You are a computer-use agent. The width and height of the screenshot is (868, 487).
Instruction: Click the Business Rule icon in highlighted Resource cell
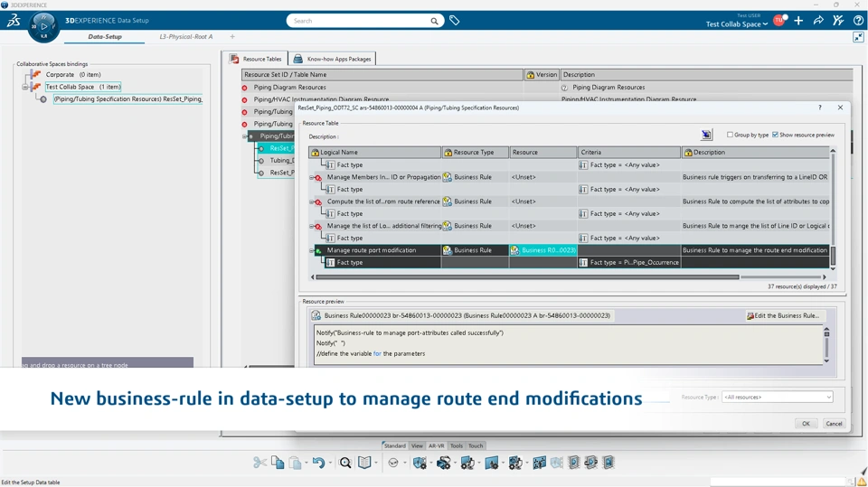tap(515, 250)
